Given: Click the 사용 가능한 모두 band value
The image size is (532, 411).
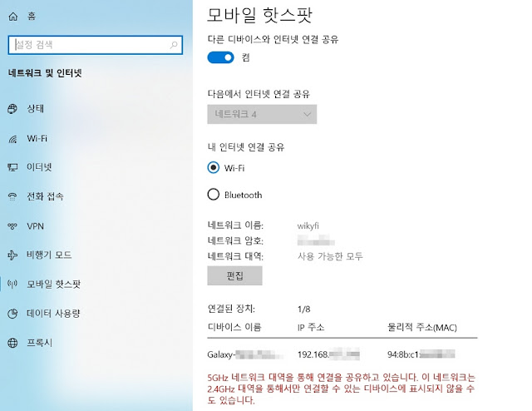Looking at the screenshot, I should point(330,255).
